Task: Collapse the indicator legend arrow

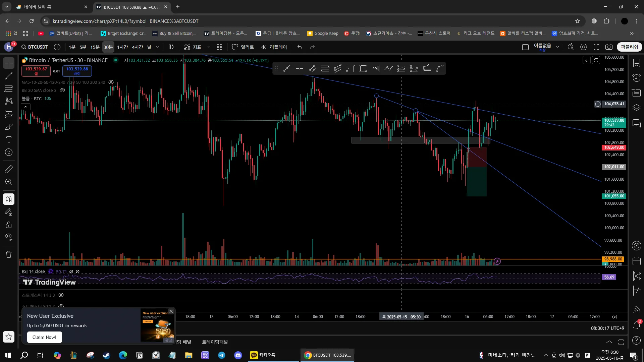Action: (x=25, y=107)
